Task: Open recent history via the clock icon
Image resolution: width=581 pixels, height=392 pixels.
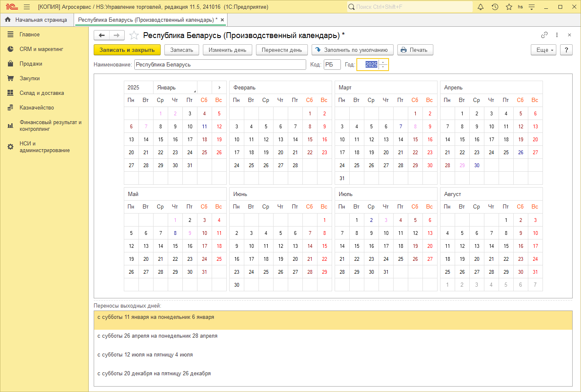Action: coord(494,7)
